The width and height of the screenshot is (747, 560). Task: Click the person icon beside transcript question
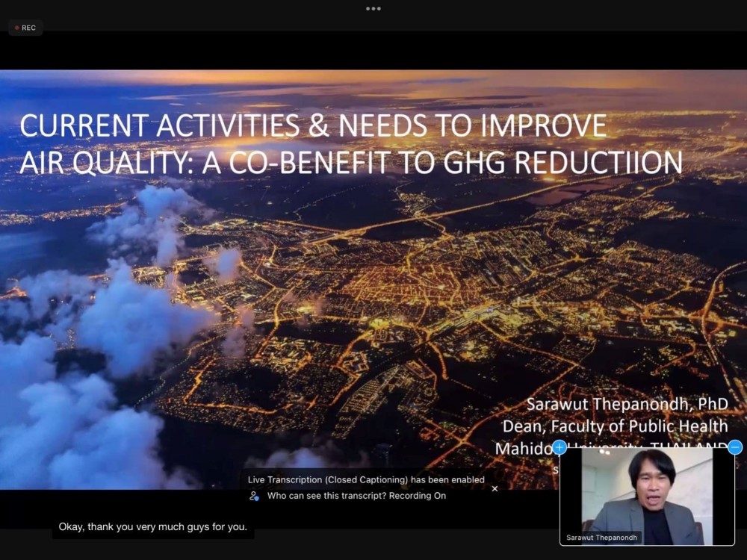click(x=255, y=496)
